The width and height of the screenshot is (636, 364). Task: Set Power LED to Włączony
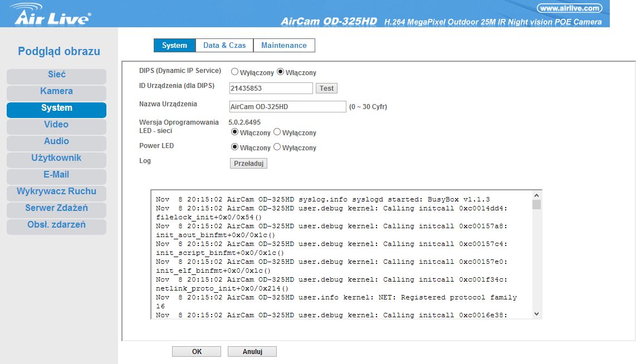pyautogui.click(x=234, y=147)
